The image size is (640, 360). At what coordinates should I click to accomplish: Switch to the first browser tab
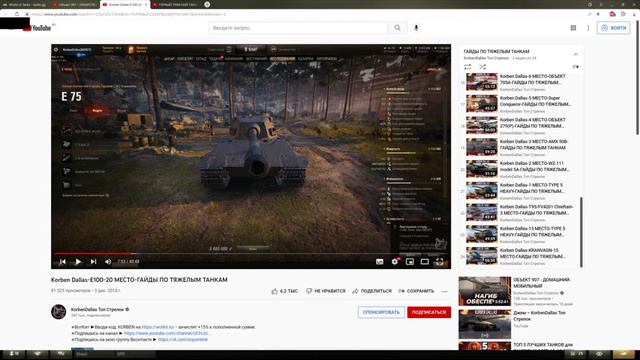coord(24,4)
